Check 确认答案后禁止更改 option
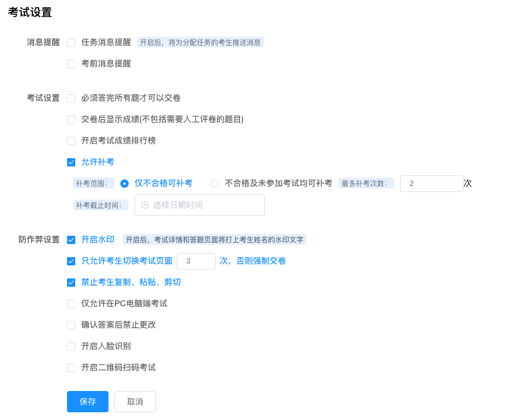 pyautogui.click(x=71, y=325)
